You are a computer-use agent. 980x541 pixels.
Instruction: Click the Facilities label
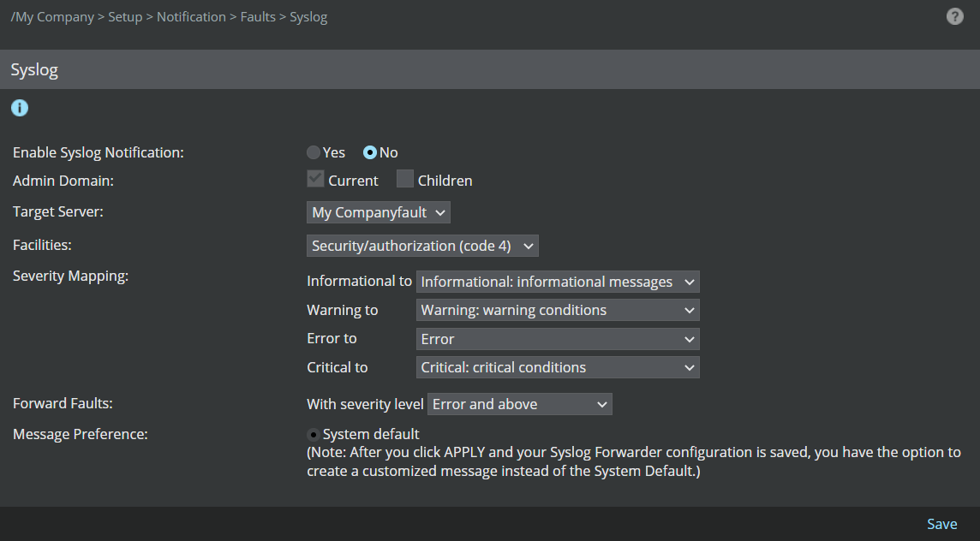[42, 245]
